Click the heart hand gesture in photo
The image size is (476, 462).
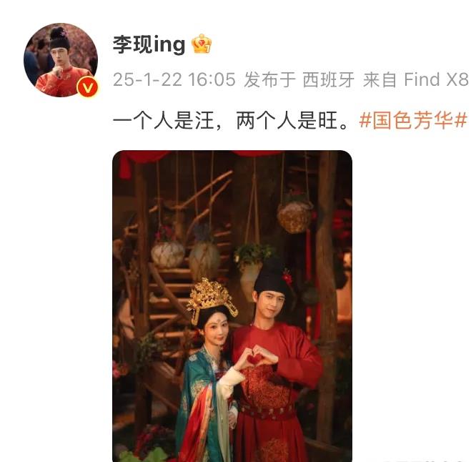254,358
